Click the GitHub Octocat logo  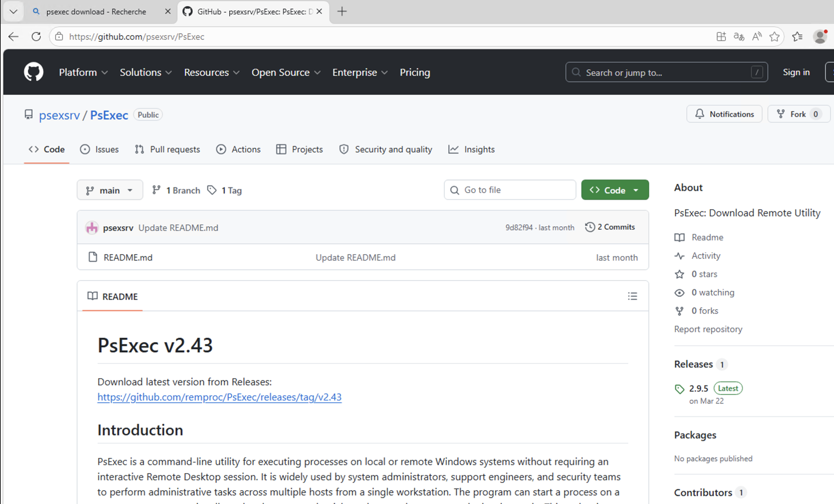coord(34,72)
